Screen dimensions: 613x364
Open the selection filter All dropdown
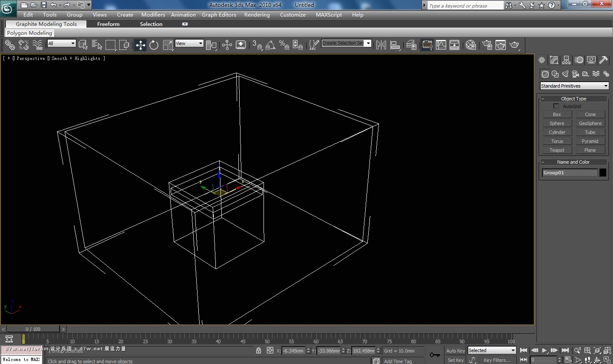click(61, 43)
